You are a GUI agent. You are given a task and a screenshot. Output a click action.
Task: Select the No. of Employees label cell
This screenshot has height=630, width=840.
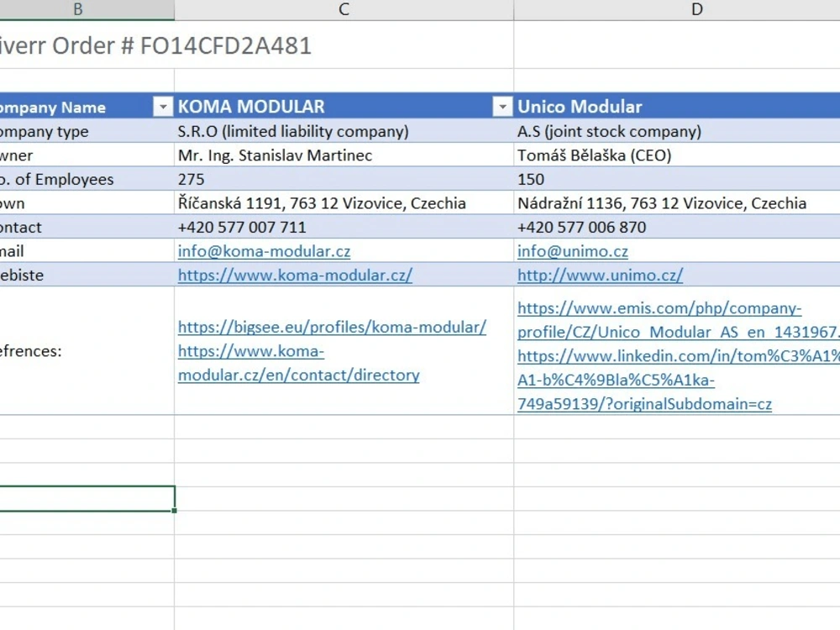(87, 180)
